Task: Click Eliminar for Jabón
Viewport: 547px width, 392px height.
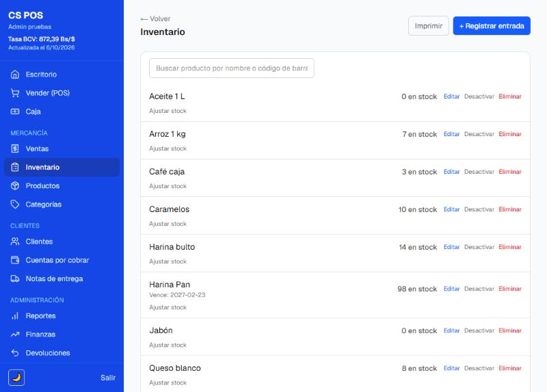Action: [509, 330]
